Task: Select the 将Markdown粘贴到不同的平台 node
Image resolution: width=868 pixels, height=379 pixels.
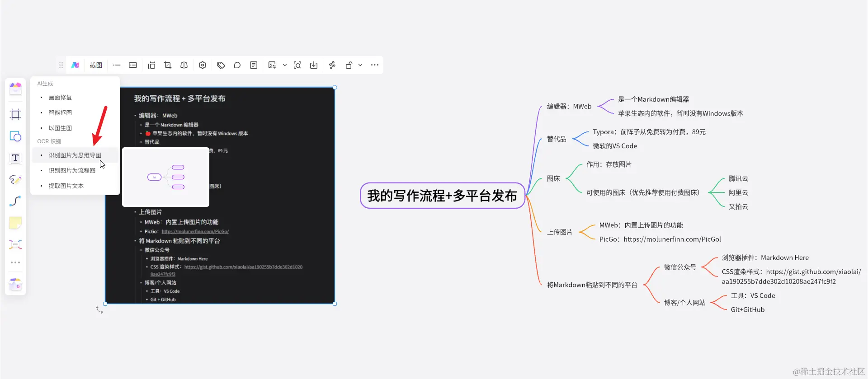Action: 592,285
